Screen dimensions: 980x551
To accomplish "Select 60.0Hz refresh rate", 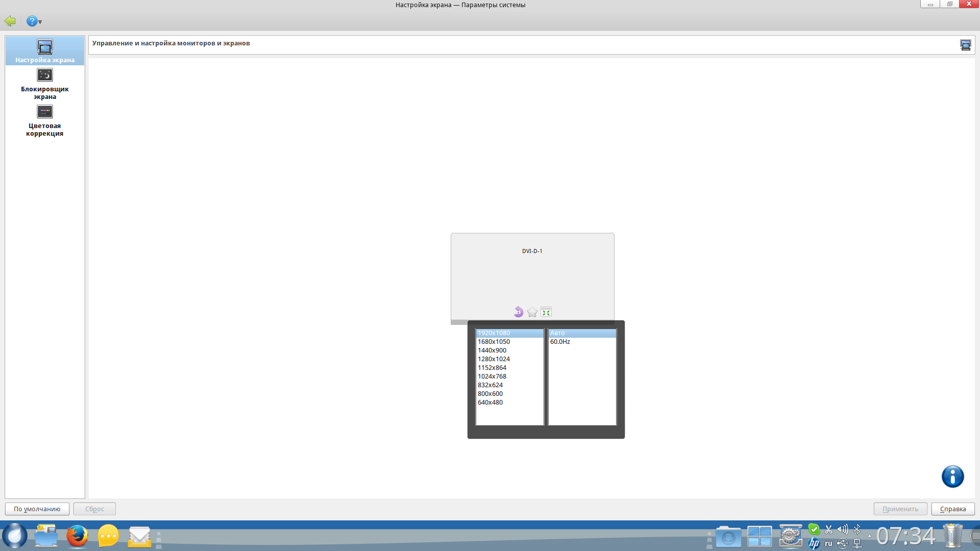I will pyautogui.click(x=560, y=342).
